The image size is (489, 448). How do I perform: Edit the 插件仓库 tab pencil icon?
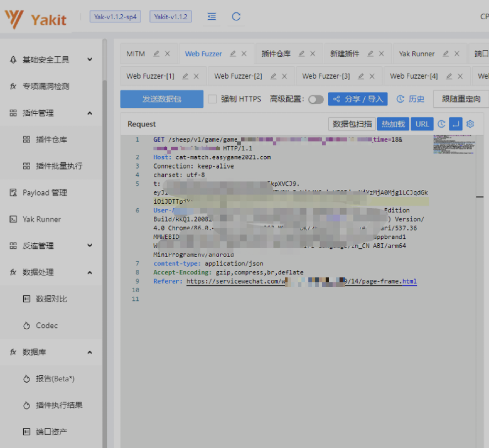[x=301, y=53]
